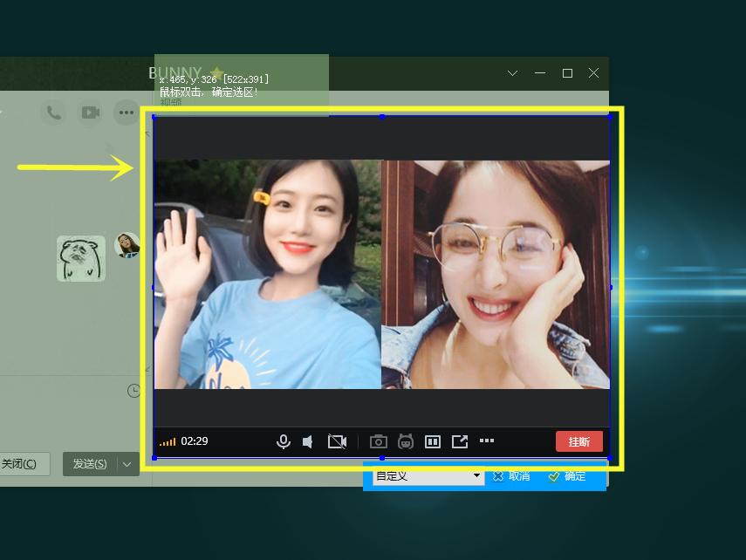This screenshot has width=746, height=560.
Task: Open more chat options in header
Action: [127, 113]
